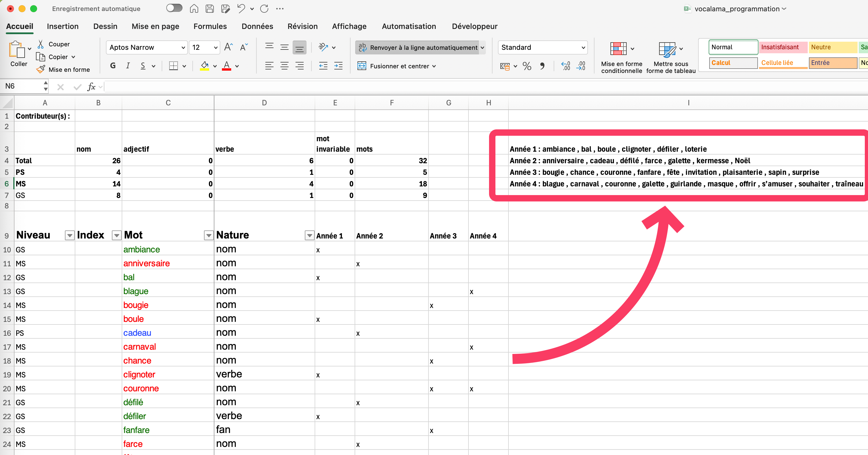Image resolution: width=868 pixels, height=455 pixels.
Task: Select the Insatisfaisant cell style
Action: [783, 47]
